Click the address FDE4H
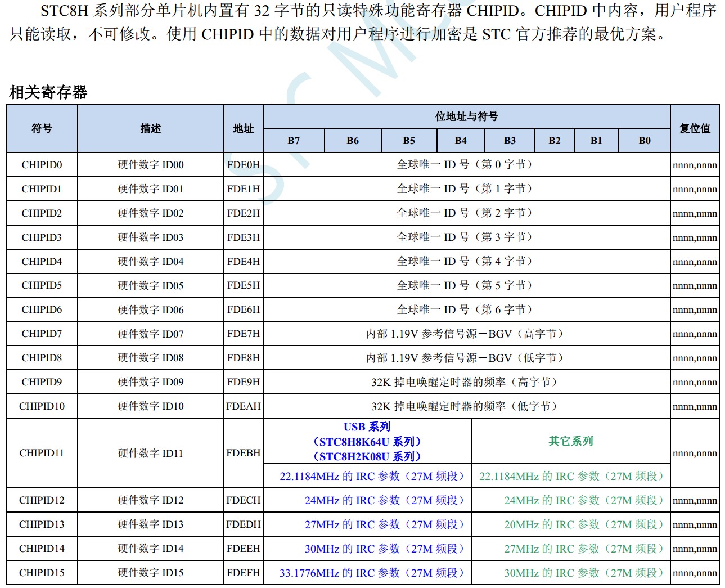Image resolution: width=725 pixels, height=588 pixels. coord(244,262)
